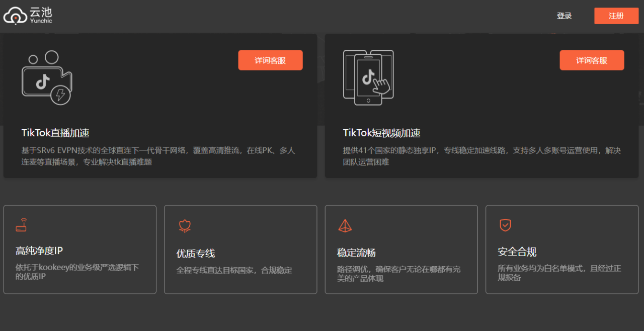644x331 pixels.
Task: Click the TikTok phone tap icon
Action: pyautogui.click(x=368, y=77)
